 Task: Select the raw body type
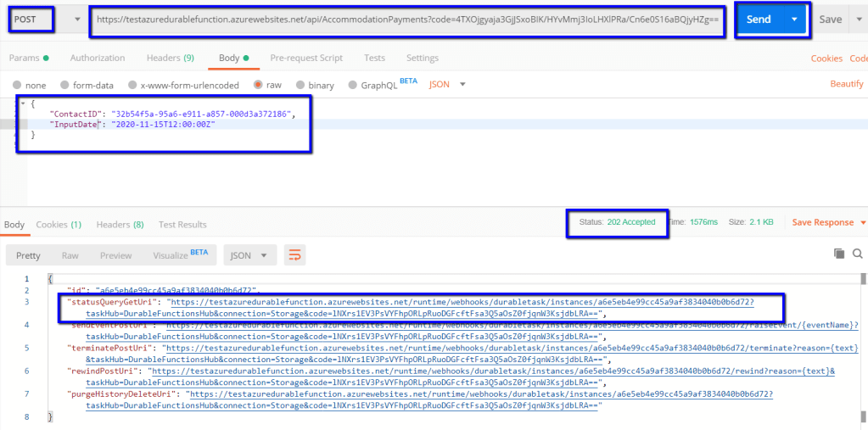[258, 86]
